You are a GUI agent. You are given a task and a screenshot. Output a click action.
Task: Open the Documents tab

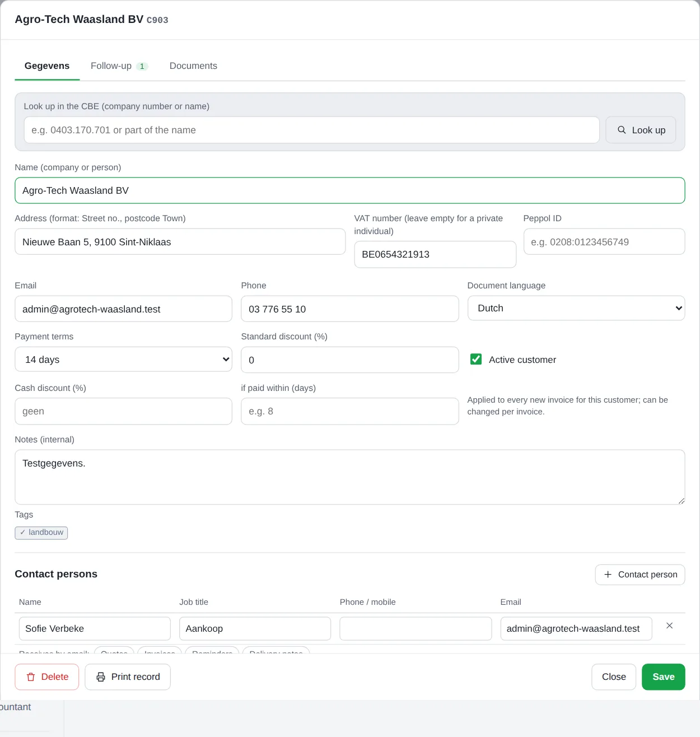point(193,66)
